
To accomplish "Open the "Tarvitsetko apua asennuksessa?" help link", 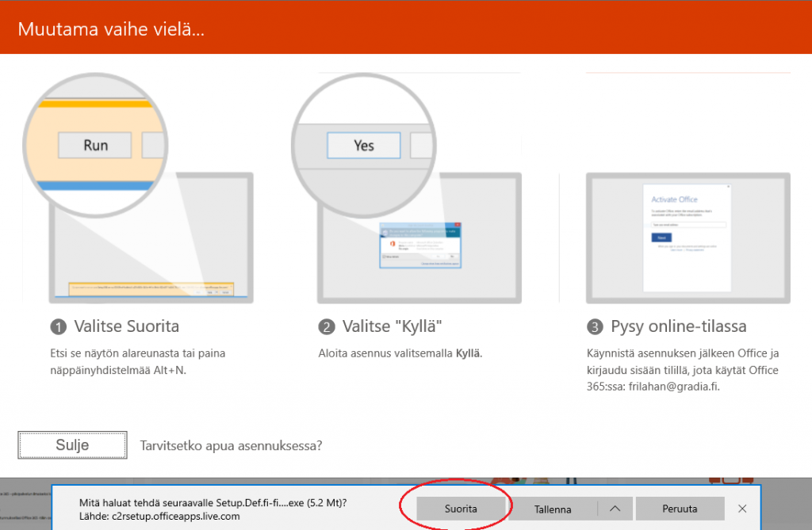I will coord(231,445).
